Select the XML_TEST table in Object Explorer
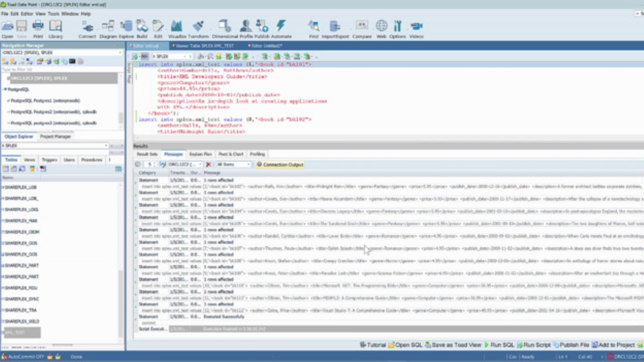The width and height of the screenshot is (644, 362). [15, 332]
